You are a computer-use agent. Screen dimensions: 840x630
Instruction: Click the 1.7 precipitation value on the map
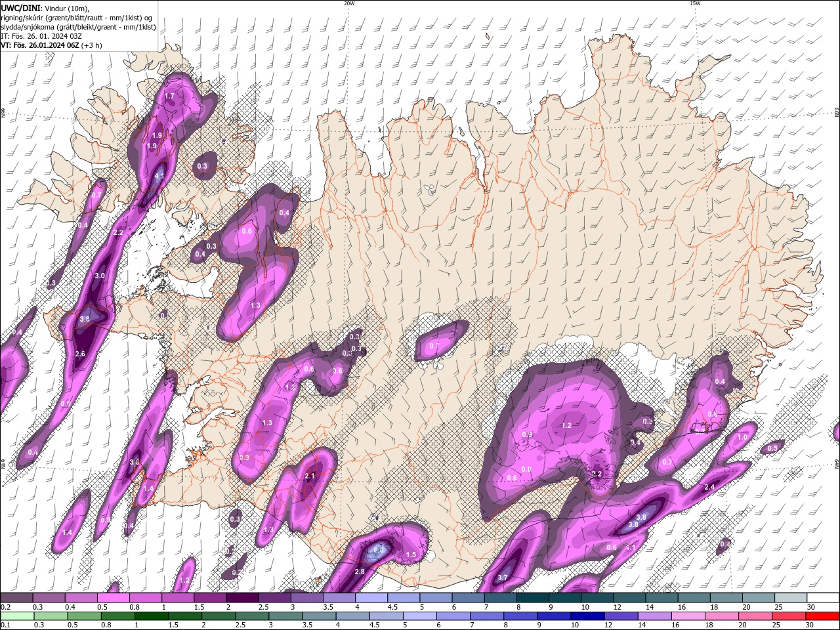point(169,96)
